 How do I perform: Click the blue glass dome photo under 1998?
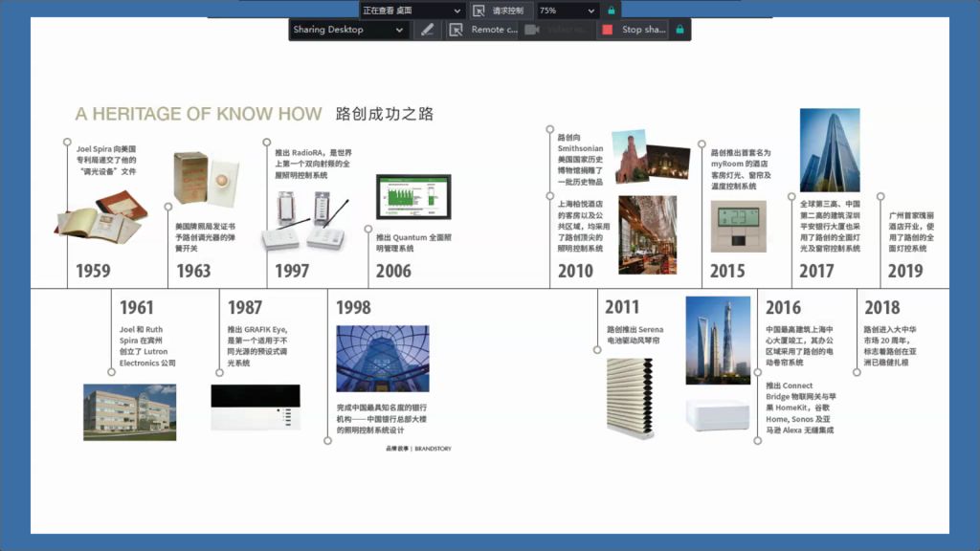coord(383,359)
